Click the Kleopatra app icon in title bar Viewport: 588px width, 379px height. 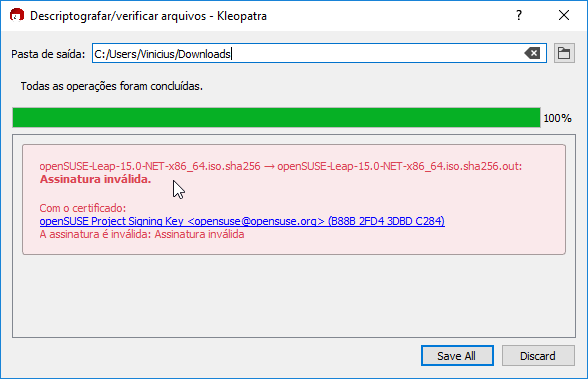[x=16, y=15]
